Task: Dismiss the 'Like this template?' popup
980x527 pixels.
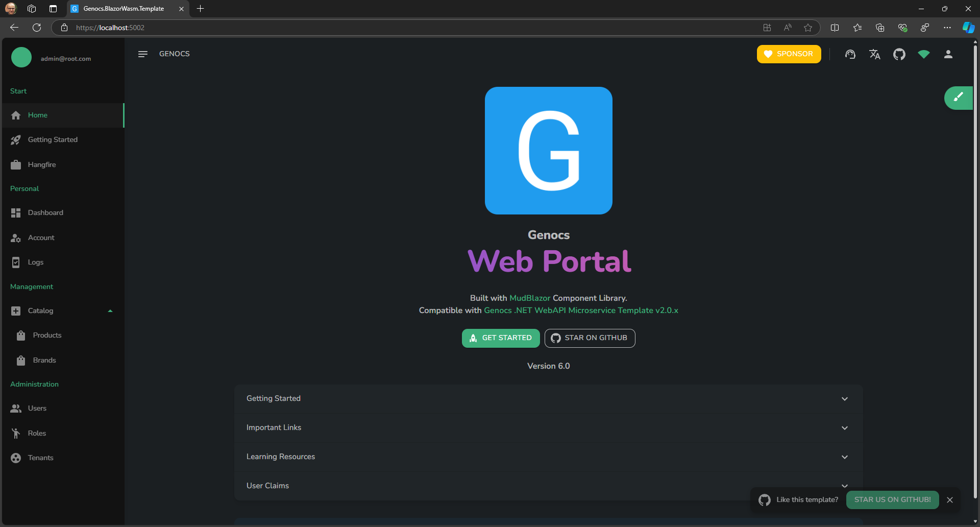Action: click(x=949, y=500)
